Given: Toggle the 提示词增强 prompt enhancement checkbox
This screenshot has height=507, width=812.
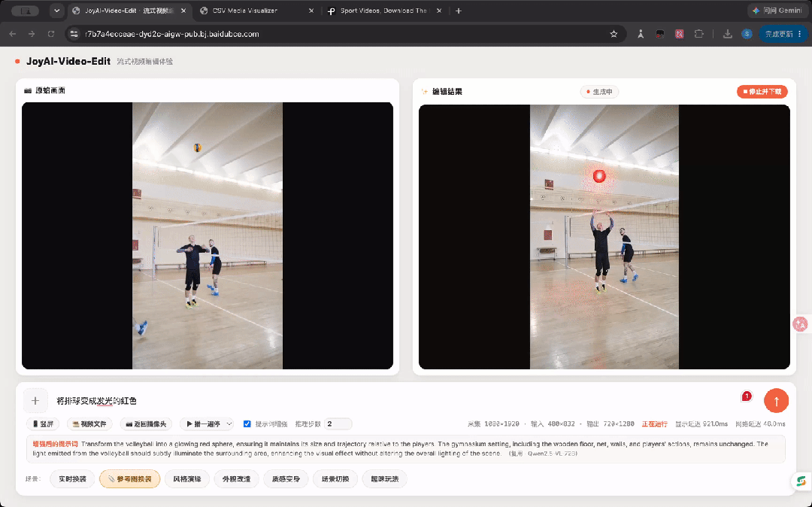Looking at the screenshot, I should pos(247,424).
